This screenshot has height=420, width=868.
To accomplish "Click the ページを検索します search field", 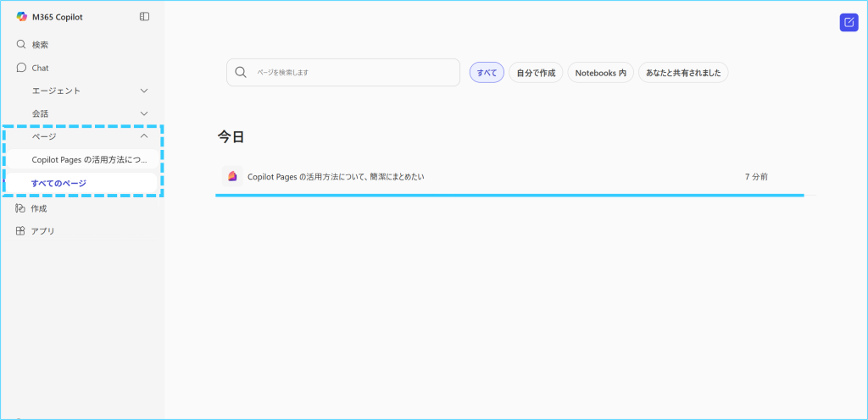I will click(x=343, y=72).
